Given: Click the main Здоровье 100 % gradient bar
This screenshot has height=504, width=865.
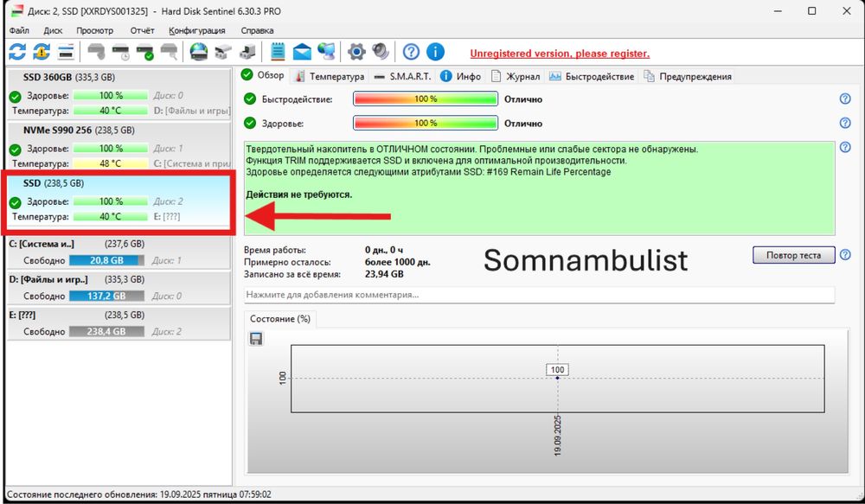Looking at the screenshot, I should [x=426, y=123].
